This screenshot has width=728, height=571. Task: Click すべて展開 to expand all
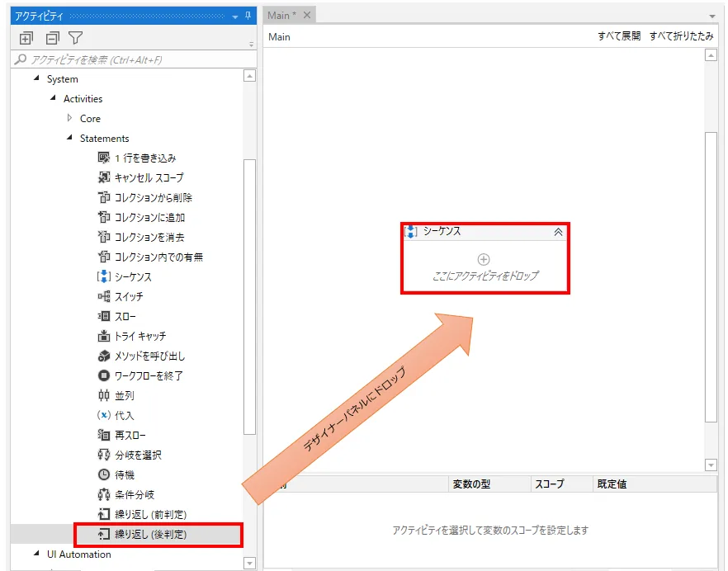(x=618, y=37)
